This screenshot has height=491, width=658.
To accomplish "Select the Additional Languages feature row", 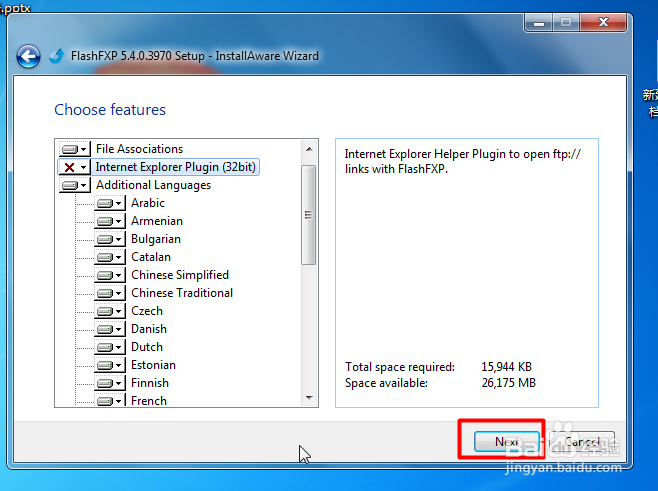I will coord(153,185).
